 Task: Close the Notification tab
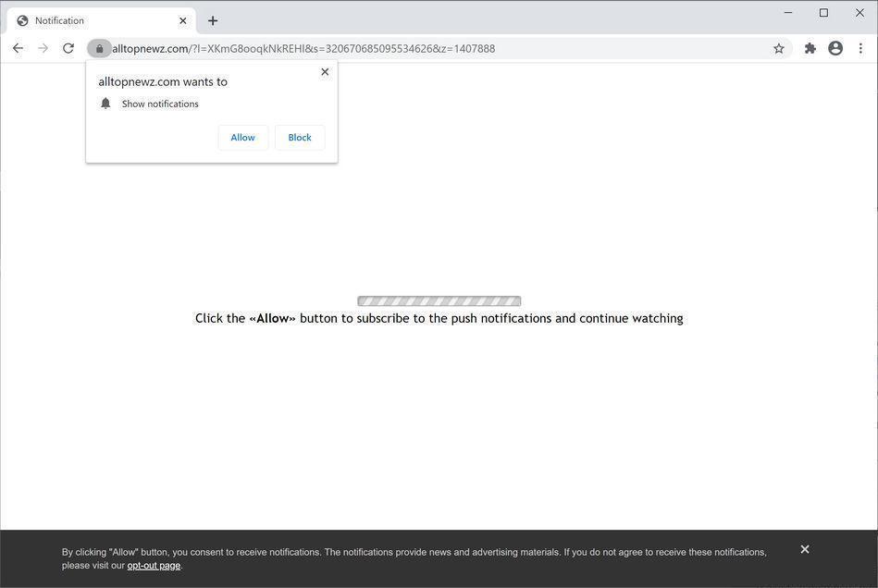(182, 20)
